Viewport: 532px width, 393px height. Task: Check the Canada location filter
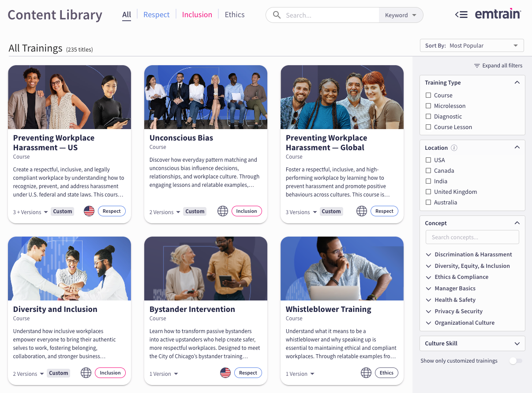428,171
